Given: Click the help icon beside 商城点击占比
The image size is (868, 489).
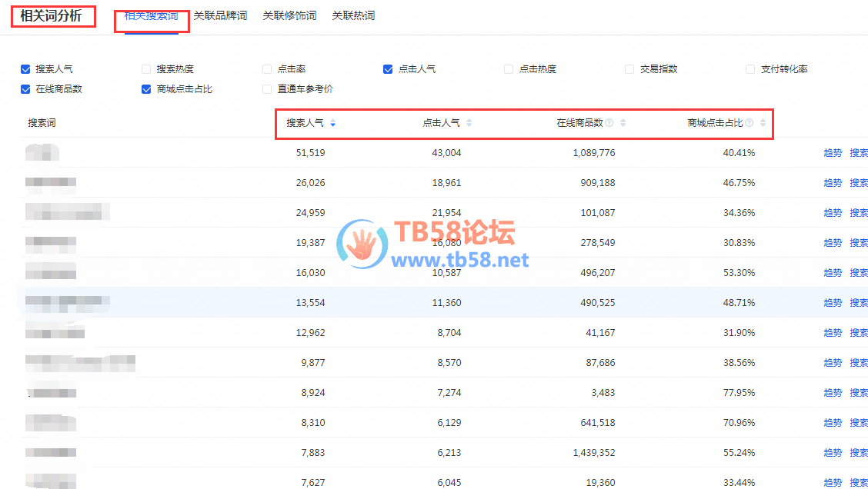Looking at the screenshot, I should click(749, 123).
